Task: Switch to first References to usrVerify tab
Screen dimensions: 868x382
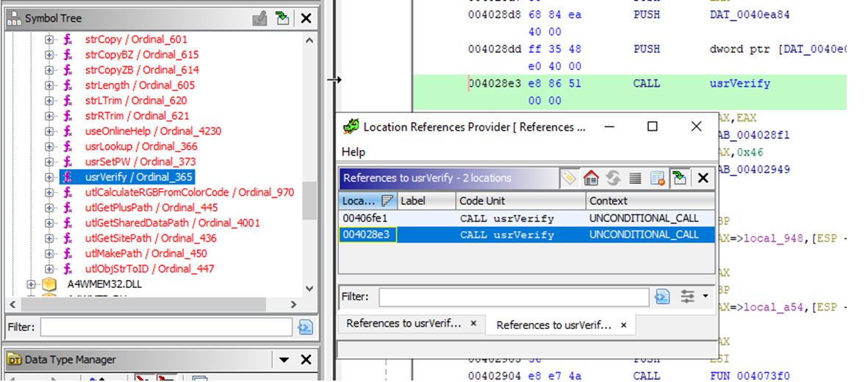Action: [403, 323]
